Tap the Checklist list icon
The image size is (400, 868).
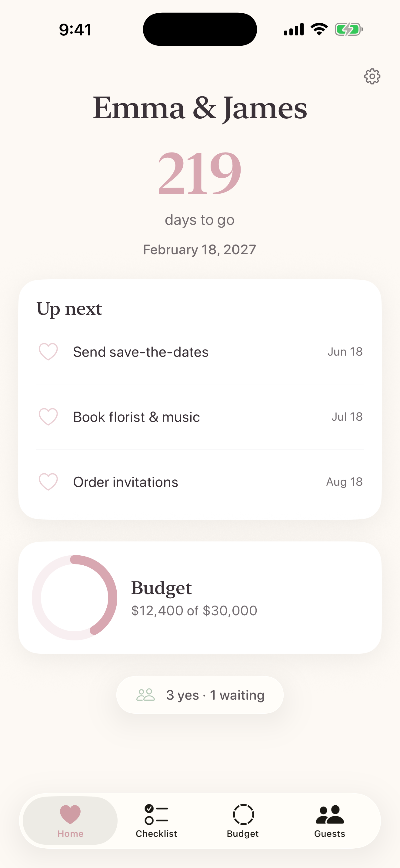click(x=156, y=814)
